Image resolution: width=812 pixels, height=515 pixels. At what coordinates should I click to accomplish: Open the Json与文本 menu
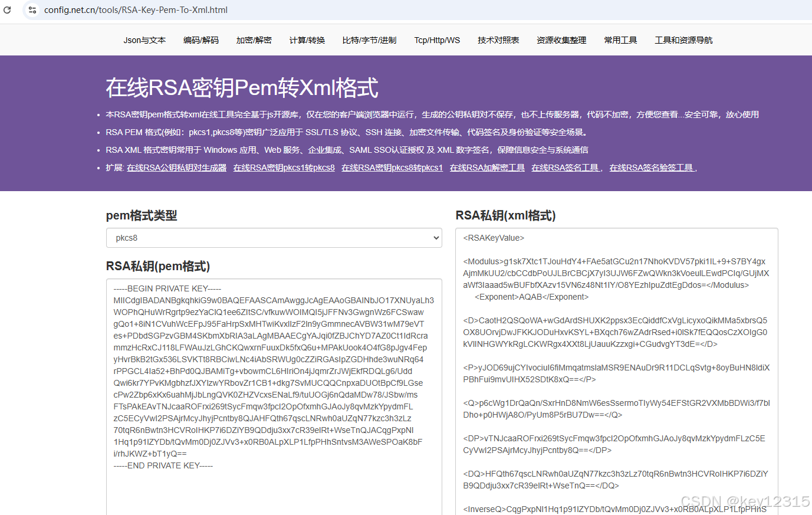[144, 40]
